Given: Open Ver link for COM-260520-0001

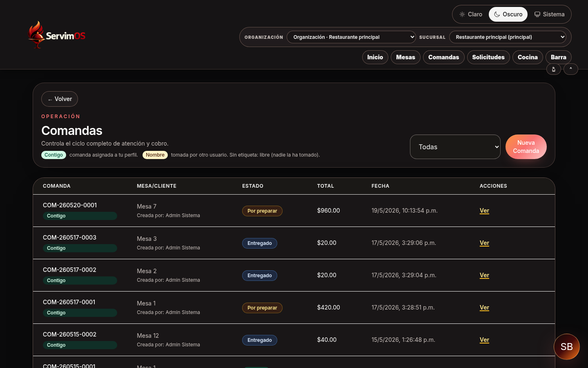Looking at the screenshot, I should (x=484, y=211).
